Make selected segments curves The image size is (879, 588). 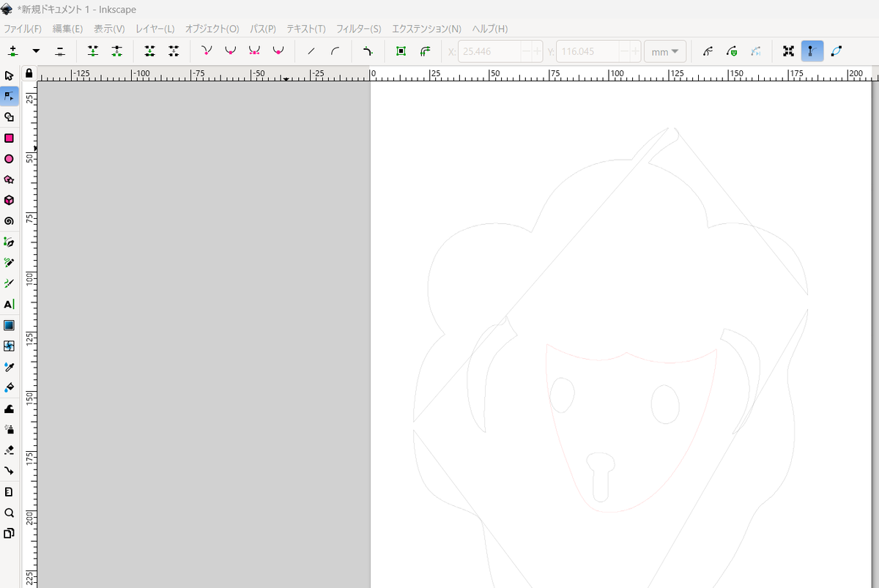335,51
